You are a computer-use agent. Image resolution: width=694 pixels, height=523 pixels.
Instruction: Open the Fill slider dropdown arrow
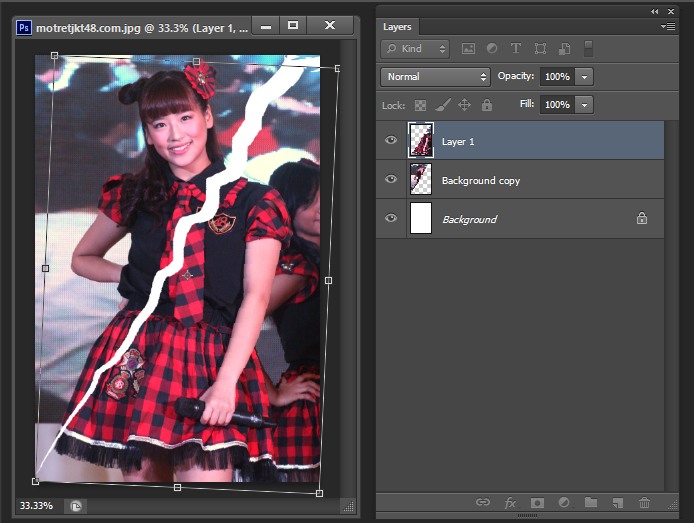pyautogui.click(x=584, y=105)
